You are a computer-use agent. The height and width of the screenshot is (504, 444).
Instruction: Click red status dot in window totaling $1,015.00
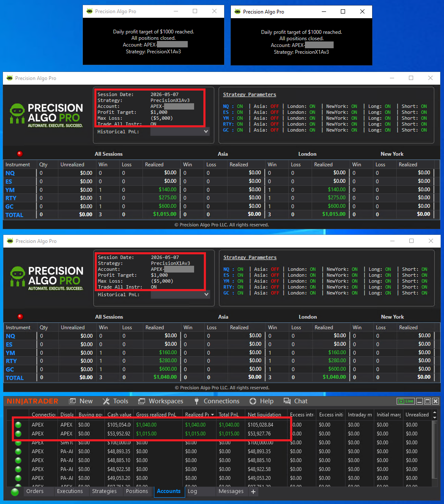click(20, 154)
